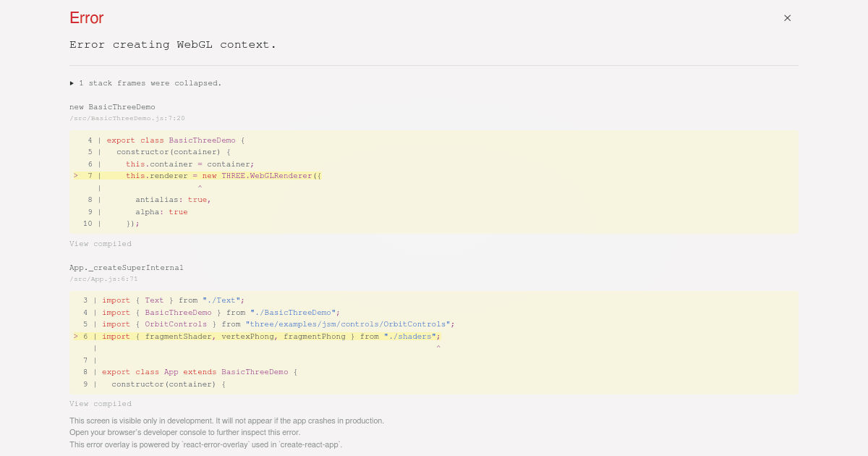Dismiss the error overlay with the X
This screenshot has width=868, height=456.
click(x=787, y=18)
